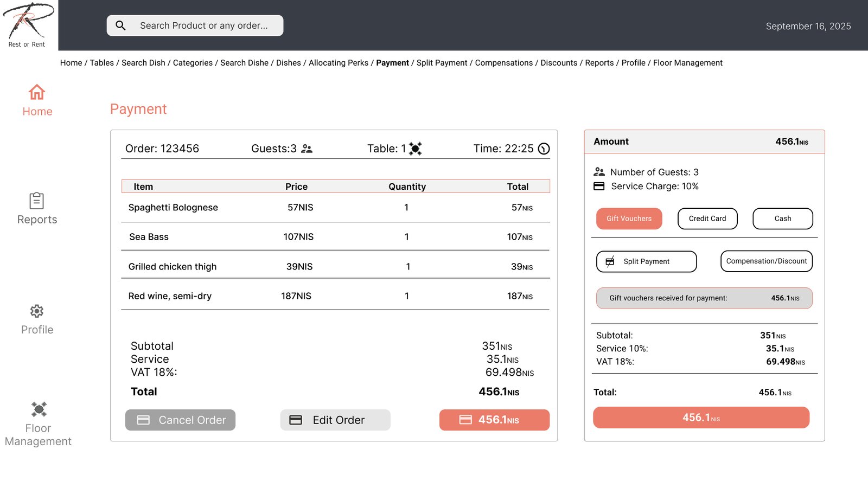
Task: Open Profile using the gear icon
Action: pyautogui.click(x=37, y=311)
